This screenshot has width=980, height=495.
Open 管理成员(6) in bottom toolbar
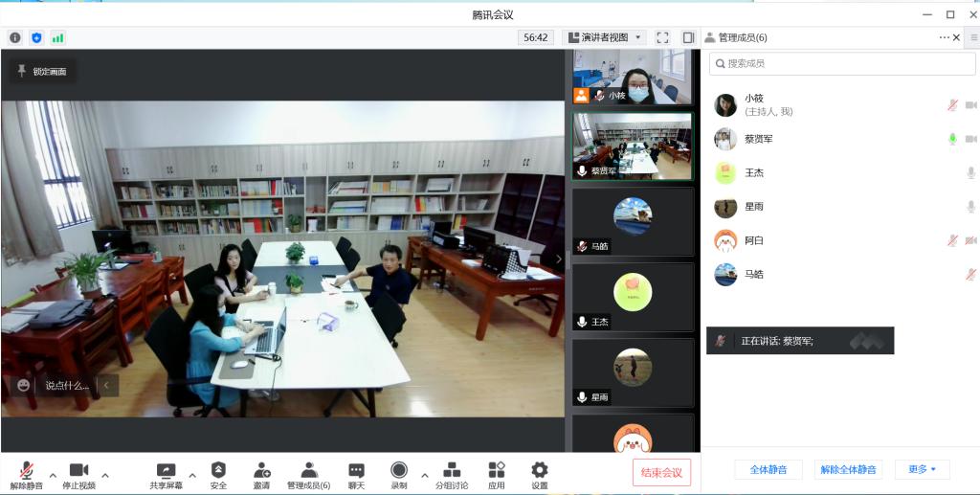tap(308, 472)
